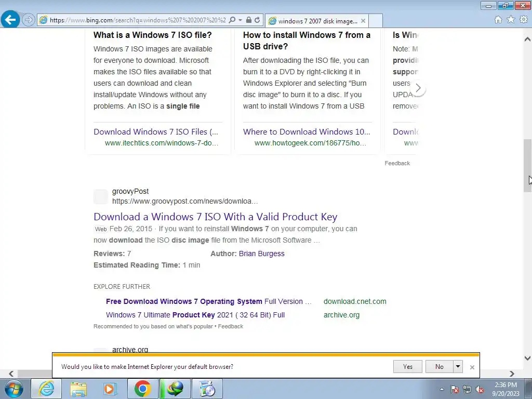Click the vertical scrollbar down arrow
532x399 pixels.
pyautogui.click(x=527, y=358)
